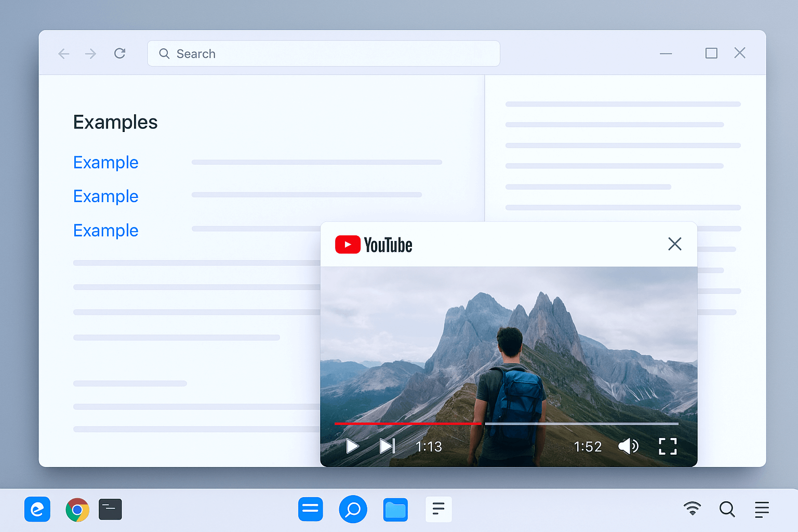Click the 1:13 elapsed time label
This screenshot has width=798, height=532.
click(429, 447)
